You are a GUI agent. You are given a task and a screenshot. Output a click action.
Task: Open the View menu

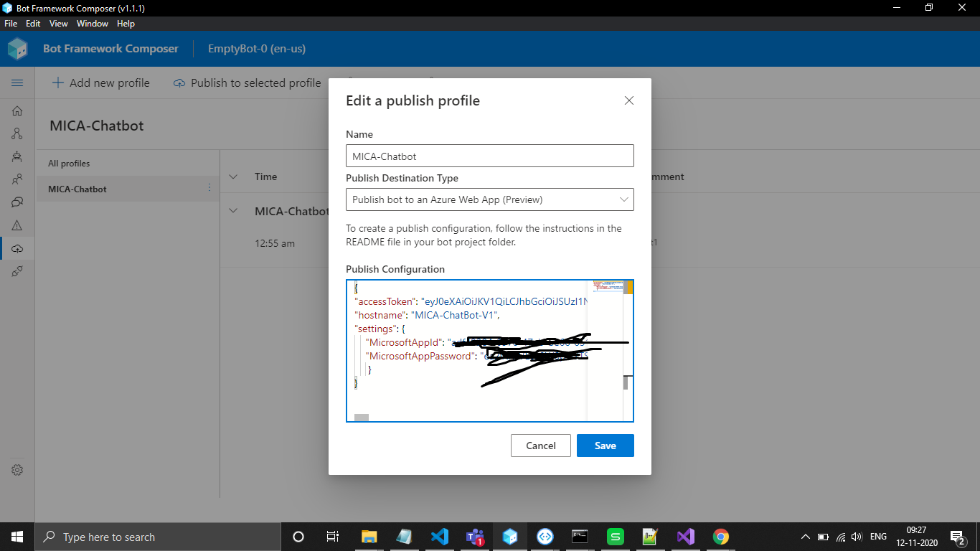58,23
